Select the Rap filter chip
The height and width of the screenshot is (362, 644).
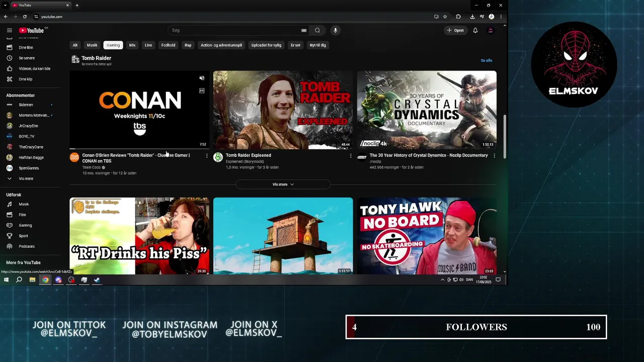(188, 45)
